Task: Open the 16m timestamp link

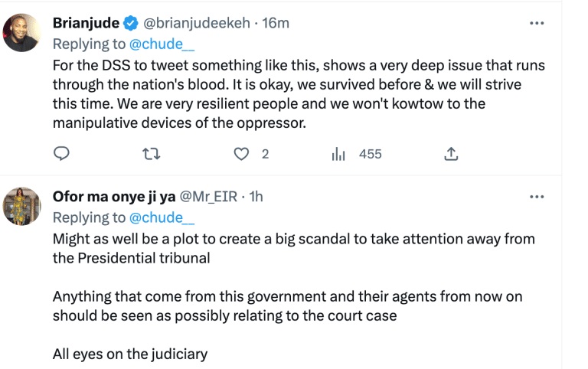Action: point(276,23)
